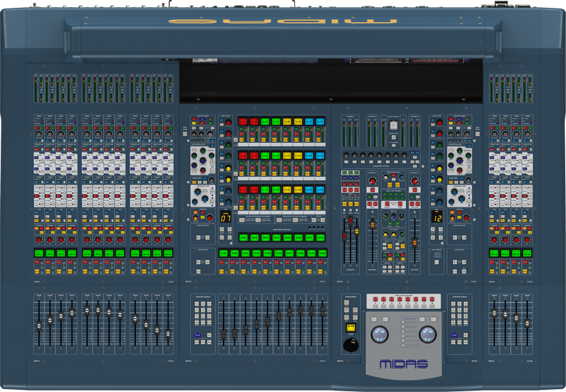Click the black display screen at top center
The width and height of the screenshot is (566, 392).
pos(333,80)
